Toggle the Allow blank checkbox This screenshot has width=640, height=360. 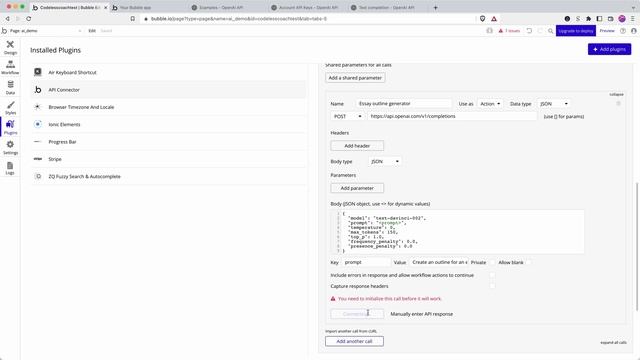coord(529,262)
